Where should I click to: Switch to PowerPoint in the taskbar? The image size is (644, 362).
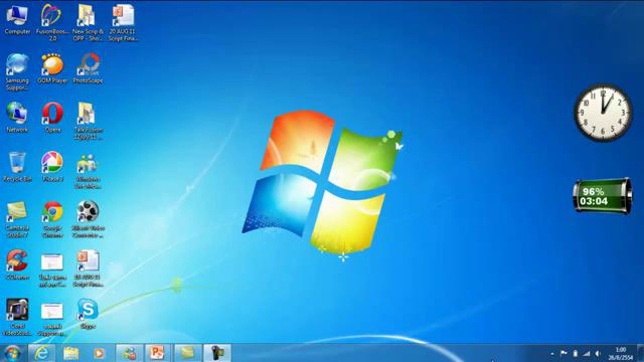point(158,353)
